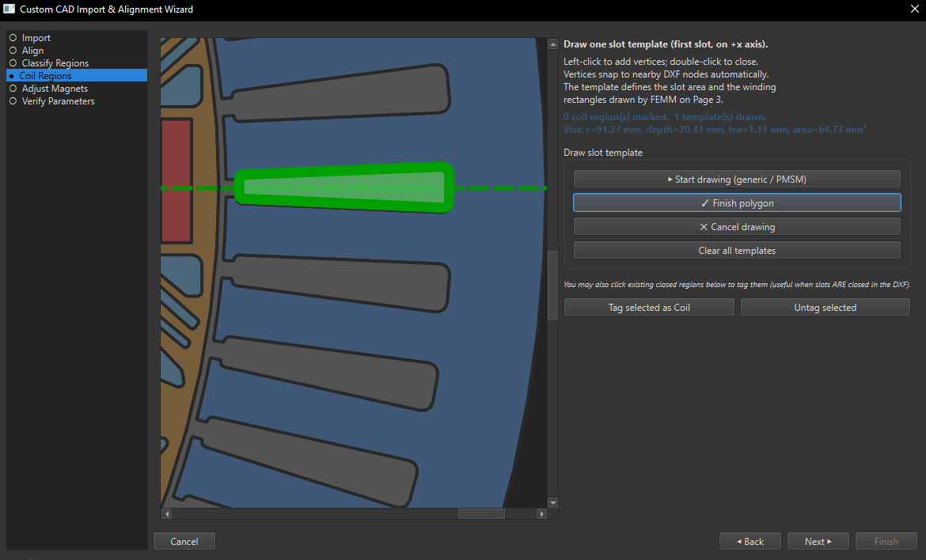
Task: Click the canvas vertical scrollbar up arrow
Action: (552, 44)
